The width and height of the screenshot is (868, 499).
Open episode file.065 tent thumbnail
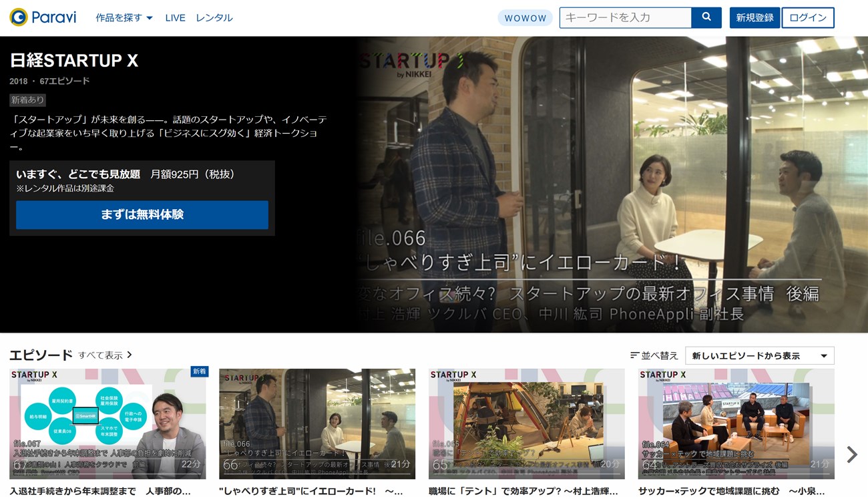(x=527, y=424)
